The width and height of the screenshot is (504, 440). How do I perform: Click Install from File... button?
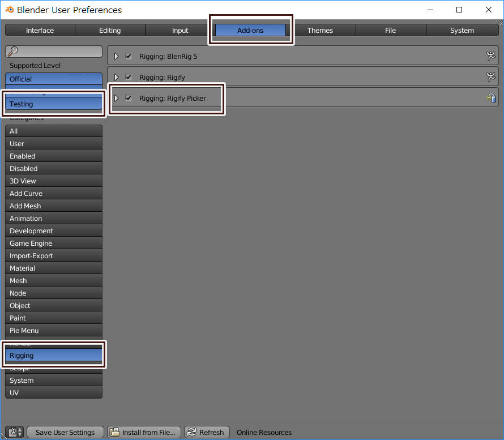[144, 432]
